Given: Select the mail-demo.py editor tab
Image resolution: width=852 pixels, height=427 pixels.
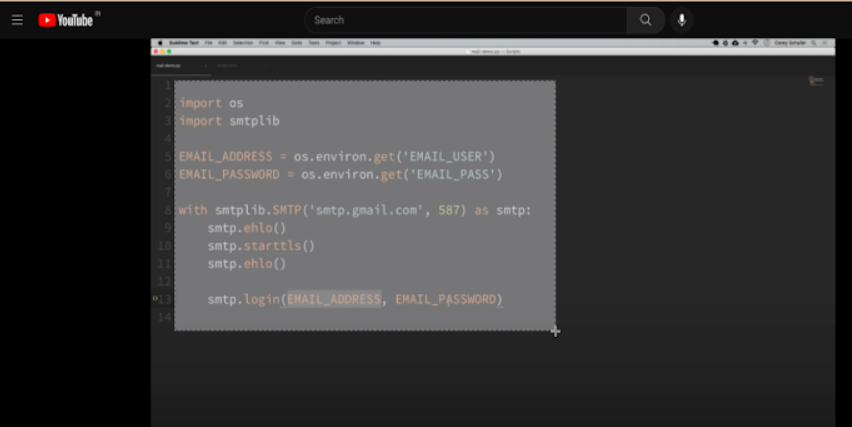Looking at the screenshot, I should (167, 66).
